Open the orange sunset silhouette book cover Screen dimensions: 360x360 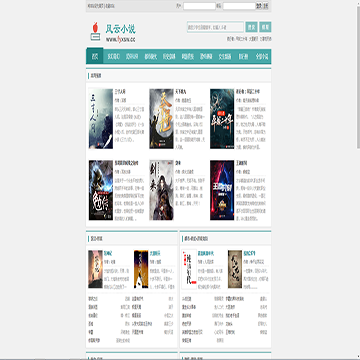[x=141, y=269]
